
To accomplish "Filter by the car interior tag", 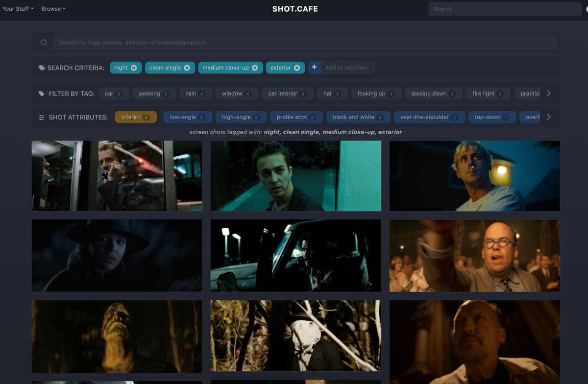I will (x=288, y=94).
